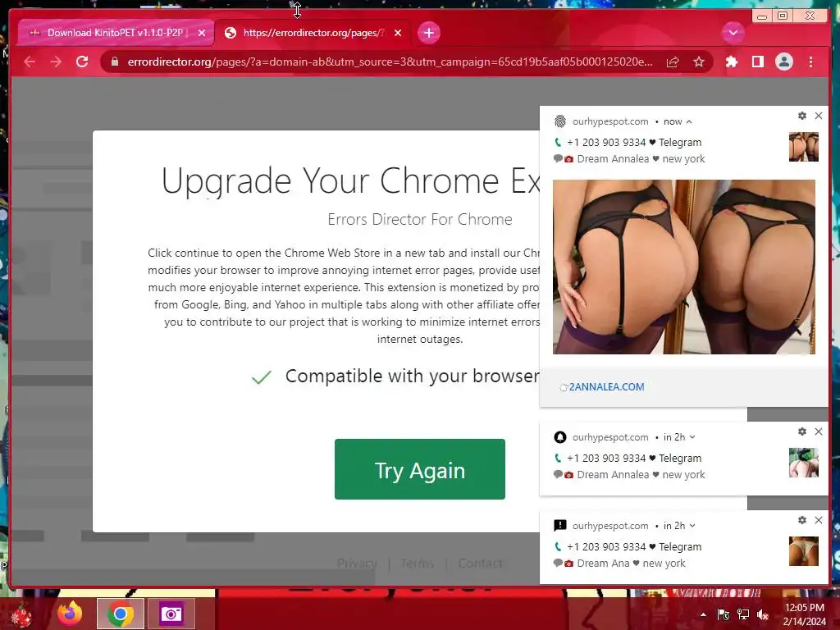Viewport: 840px width, 630px height.
Task: Expand the middle 'in 2h' Dream Annalea notification
Action: pos(692,437)
